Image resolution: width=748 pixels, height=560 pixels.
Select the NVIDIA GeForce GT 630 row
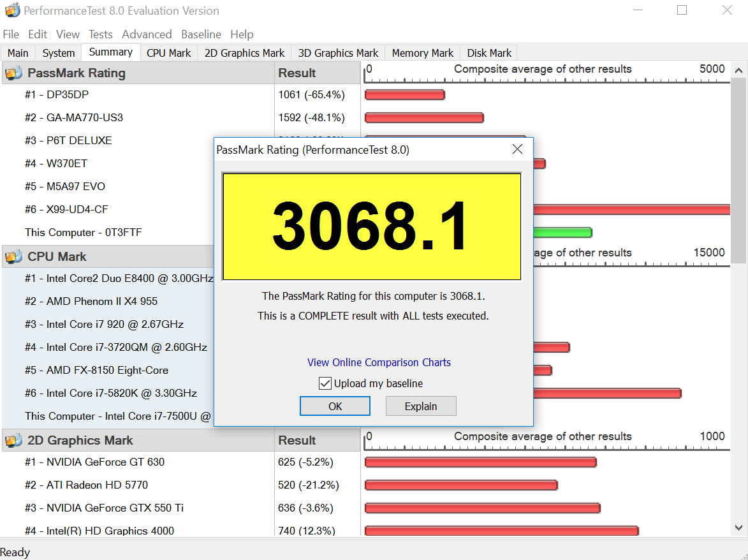pos(94,462)
